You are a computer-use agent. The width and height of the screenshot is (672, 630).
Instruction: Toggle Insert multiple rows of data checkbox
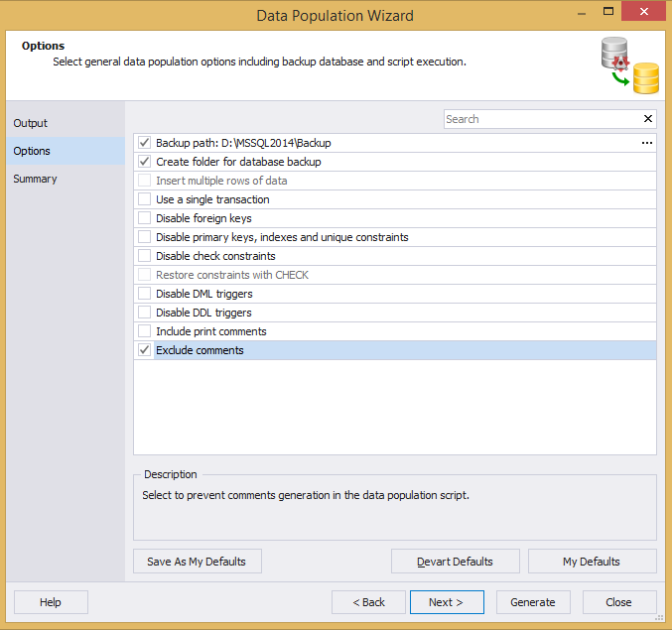[145, 181]
